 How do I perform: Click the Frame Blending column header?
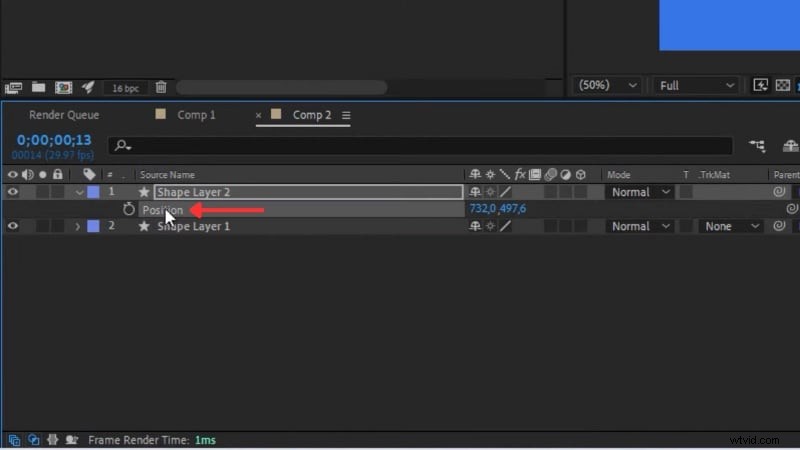tap(535, 174)
